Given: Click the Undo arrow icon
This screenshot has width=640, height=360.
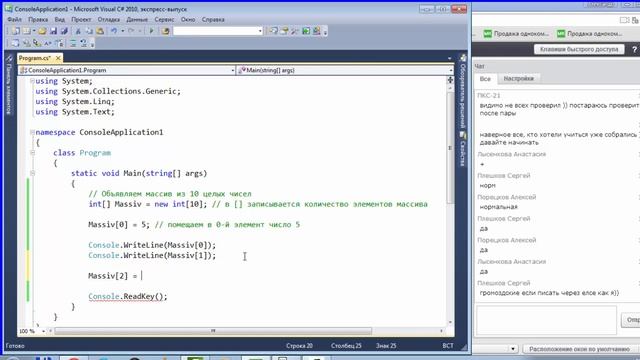Looking at the screenshot, I should click(x=114, y=31).
